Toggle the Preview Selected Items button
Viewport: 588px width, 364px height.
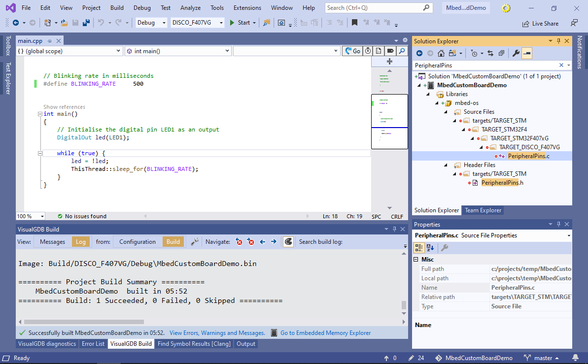click(527, 54)
